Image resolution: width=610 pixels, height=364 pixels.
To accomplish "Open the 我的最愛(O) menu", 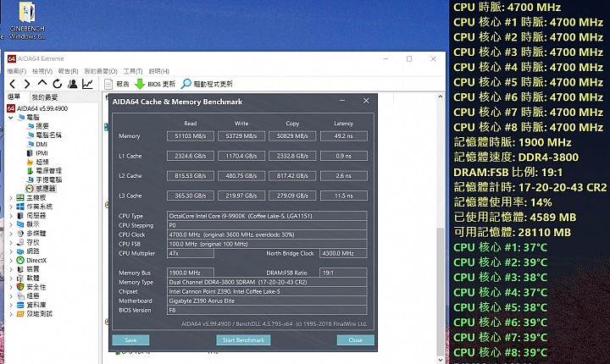I will coord(101,71).
